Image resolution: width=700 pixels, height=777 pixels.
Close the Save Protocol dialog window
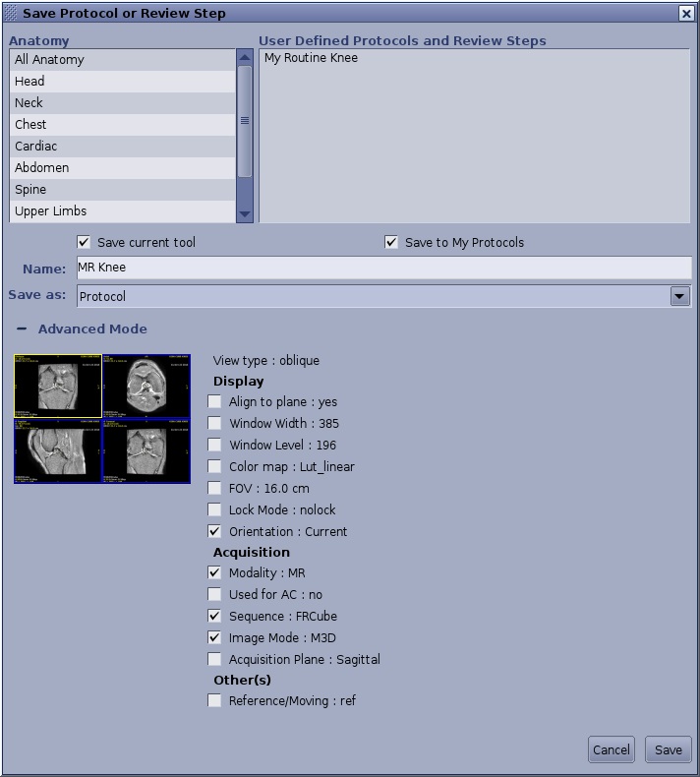point(686,14)
